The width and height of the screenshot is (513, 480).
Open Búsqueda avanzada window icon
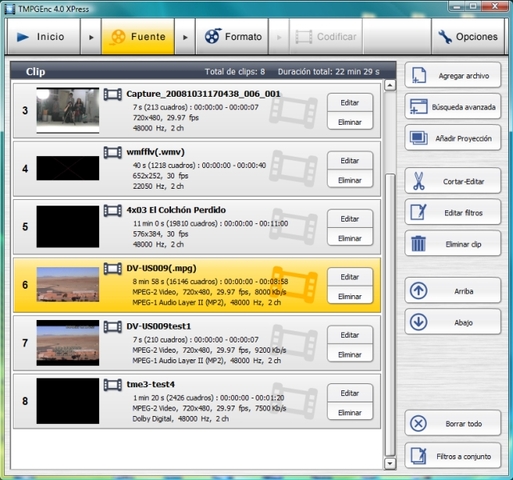click(419, 107)
